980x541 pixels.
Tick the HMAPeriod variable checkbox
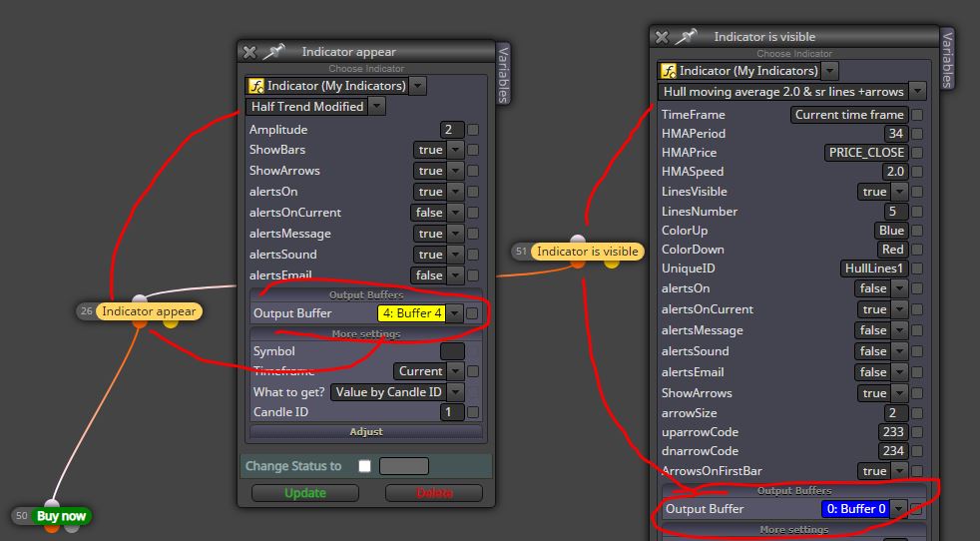point(917,134)
